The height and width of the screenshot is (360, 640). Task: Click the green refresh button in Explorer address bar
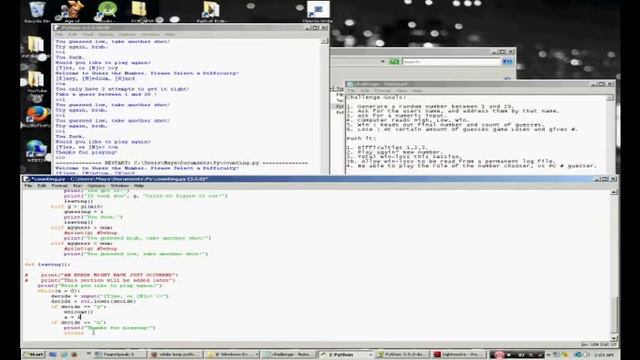point(394,62)
